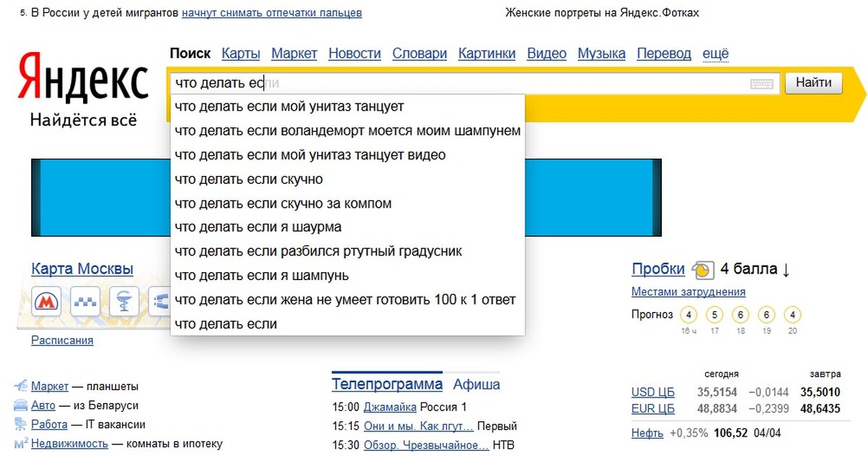Click the М² icon beside Недвижимость
Screen dimensions: 868x456
click(x=20, y=443)
